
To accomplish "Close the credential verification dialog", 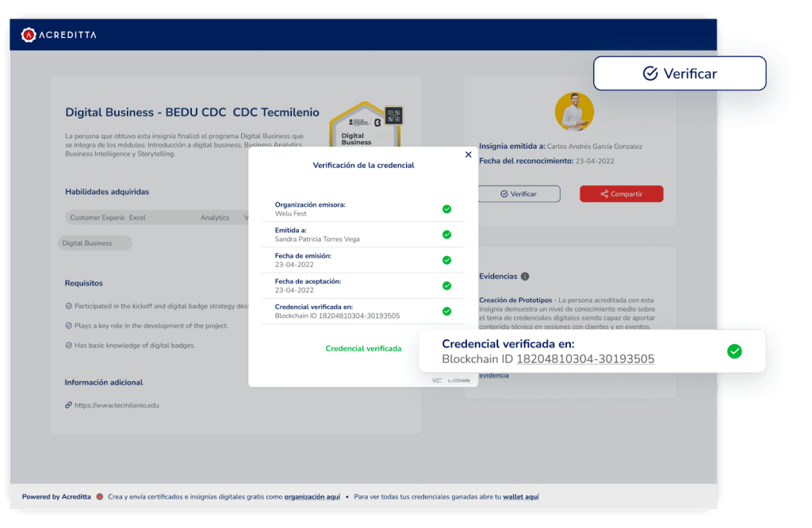I will coord(468,155).
